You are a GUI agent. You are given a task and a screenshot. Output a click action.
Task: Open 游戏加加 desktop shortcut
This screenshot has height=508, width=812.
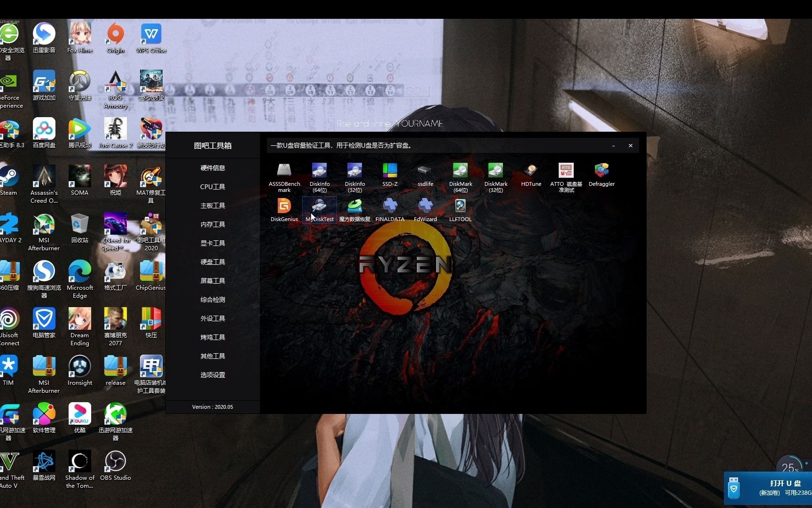pos(44,86)
